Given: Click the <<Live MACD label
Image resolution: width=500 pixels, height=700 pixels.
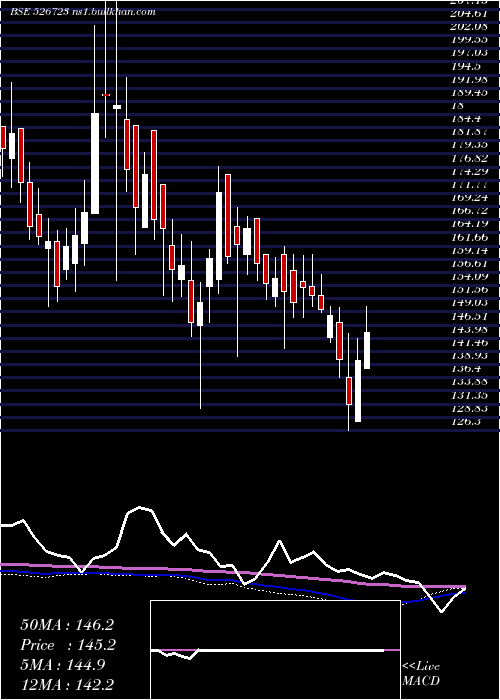Looking at the screenshot, I should pos(421,674).
